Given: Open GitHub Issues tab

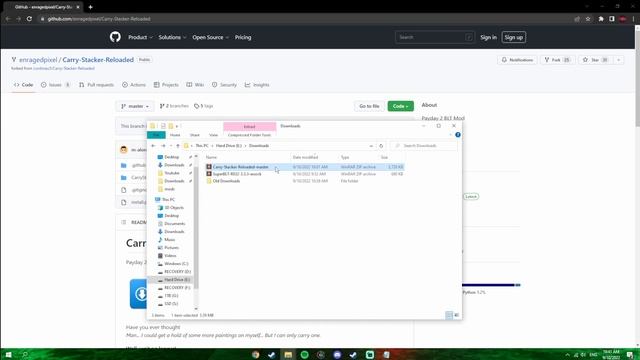Looking at the screenshot, I should 56,85.
